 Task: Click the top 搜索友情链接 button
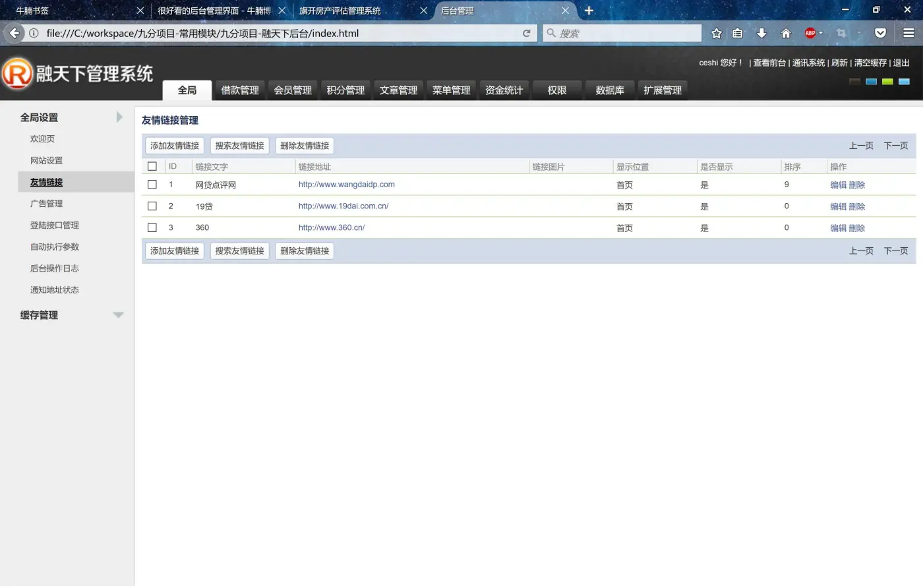[239, 146]
